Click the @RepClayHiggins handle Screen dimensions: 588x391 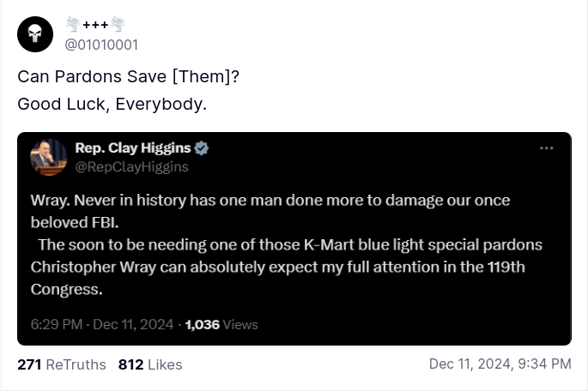click(131, 166)
